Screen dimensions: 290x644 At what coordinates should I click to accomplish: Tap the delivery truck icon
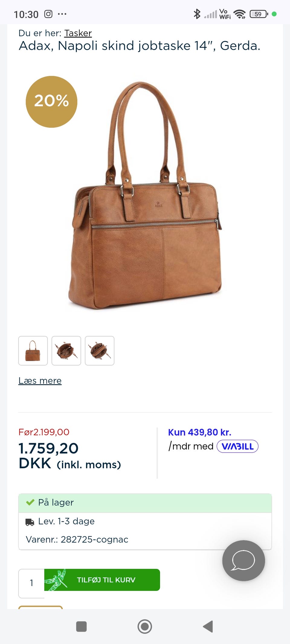(x=30, y=522)
